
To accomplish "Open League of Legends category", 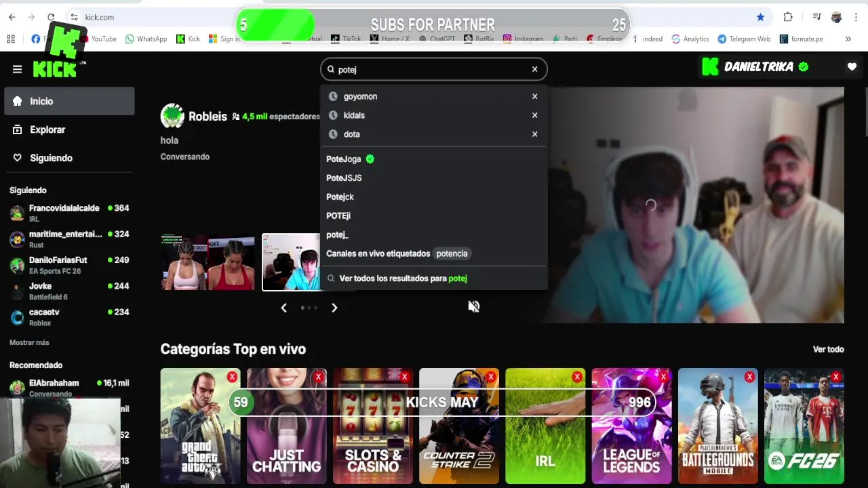I will click(631, 426).
